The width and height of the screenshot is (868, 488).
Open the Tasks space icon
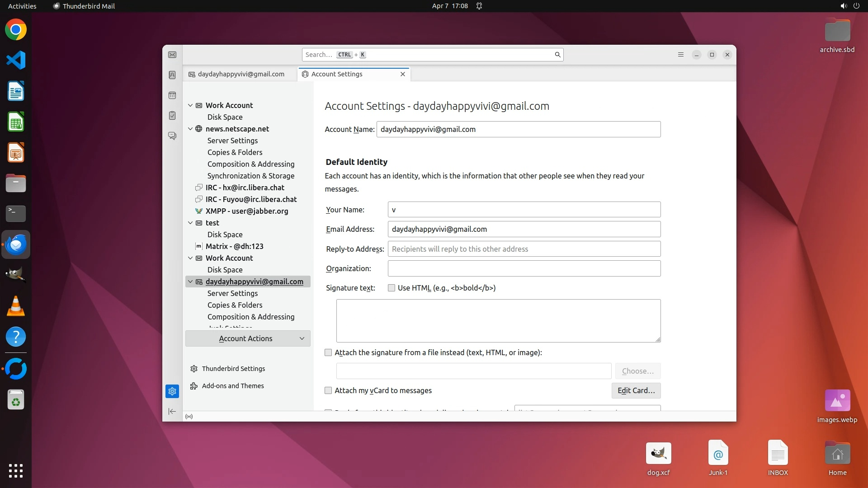tap(172, 116)
